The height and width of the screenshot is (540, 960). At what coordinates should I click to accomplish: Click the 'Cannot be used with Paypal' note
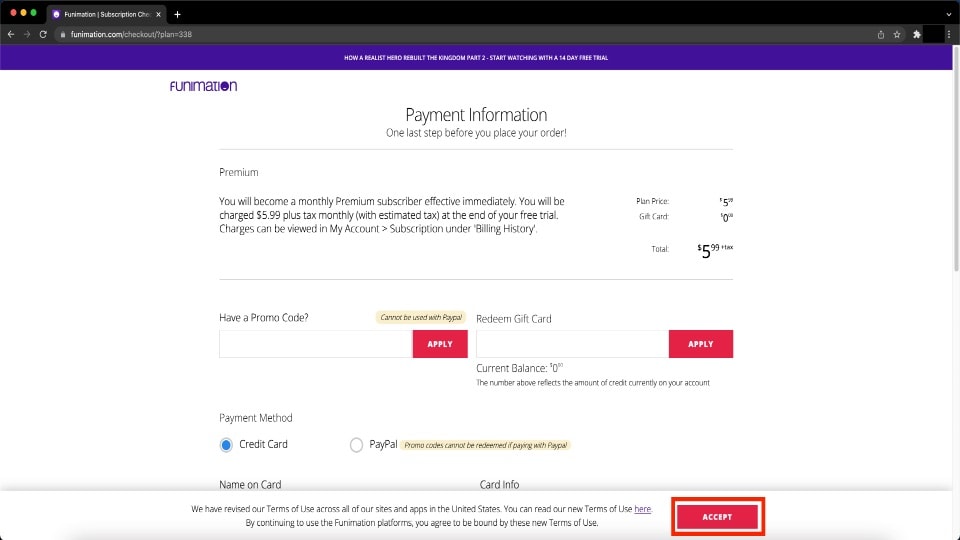(421, 317)
